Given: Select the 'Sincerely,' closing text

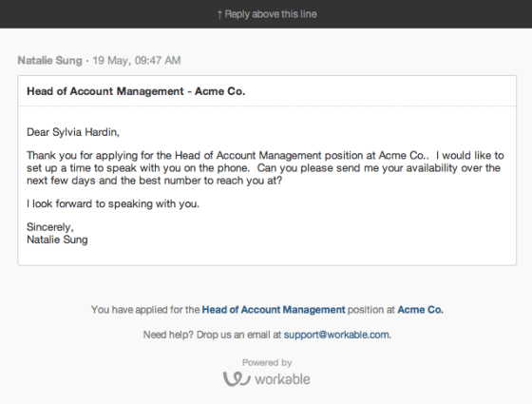Looking at the screenshot, I should (x=50, y=227).
